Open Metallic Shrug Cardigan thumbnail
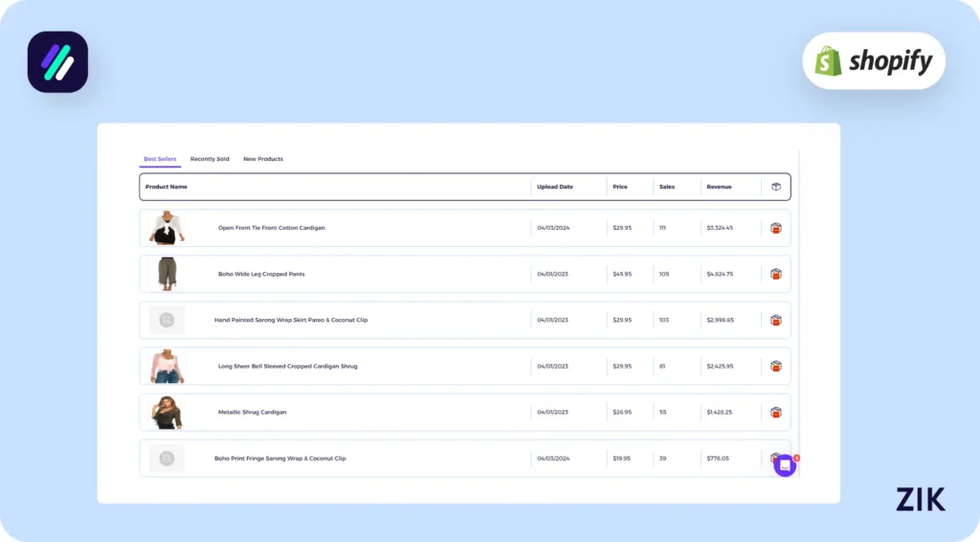This screenshot has width=980, height=542. pyautogui.click(x=167, y=413)
